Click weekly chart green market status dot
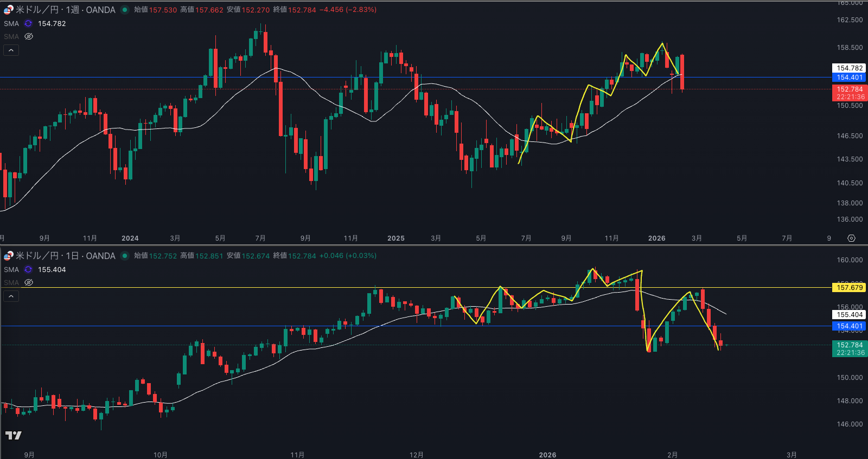Image resolution: width=868 pixels, height=459 pixels. pyautogui.click(x=125, y=10)
